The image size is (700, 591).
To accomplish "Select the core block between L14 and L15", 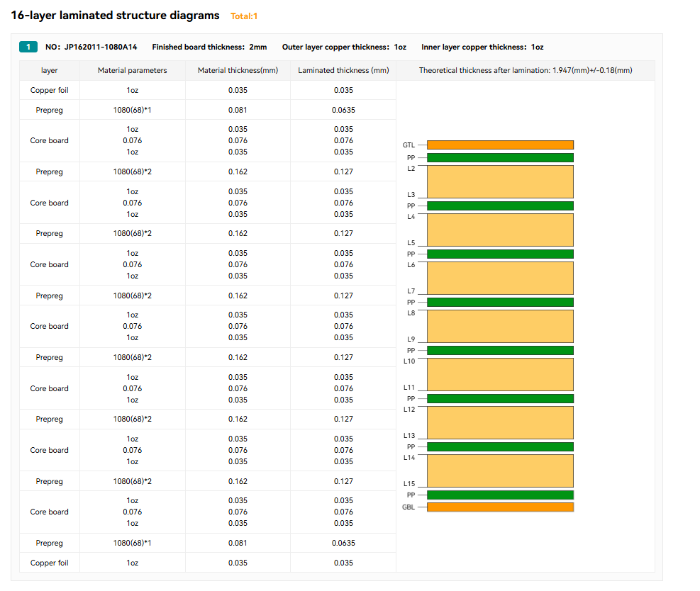I will click(500, 471).
